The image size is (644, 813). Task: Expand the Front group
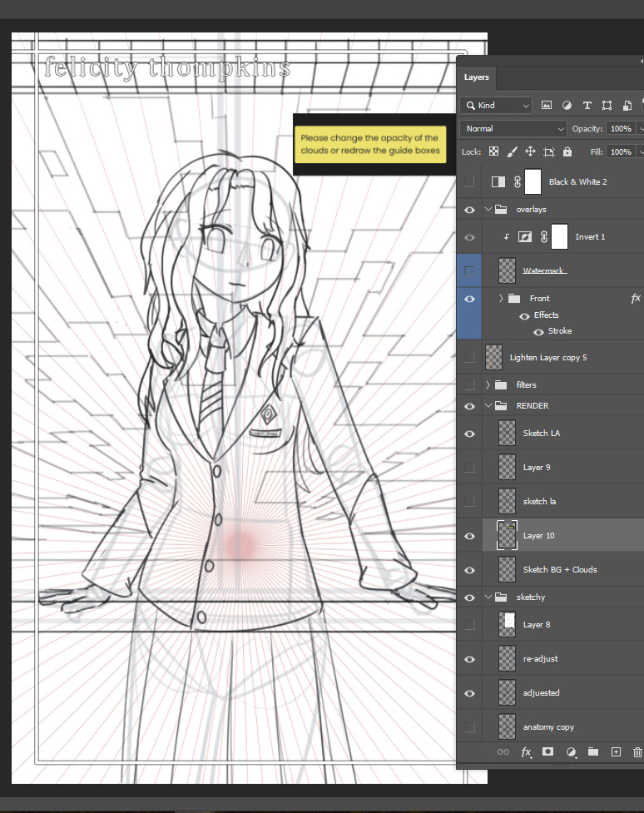coord(500,298)
